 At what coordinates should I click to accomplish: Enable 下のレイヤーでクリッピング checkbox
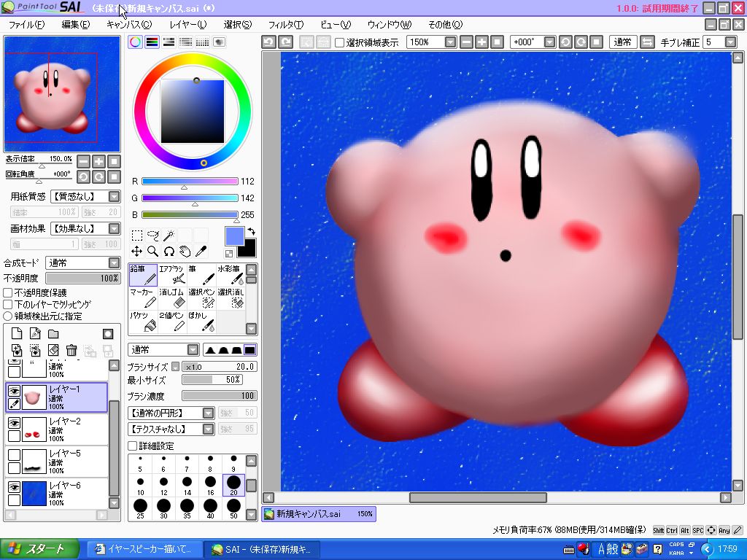[8, 304]
